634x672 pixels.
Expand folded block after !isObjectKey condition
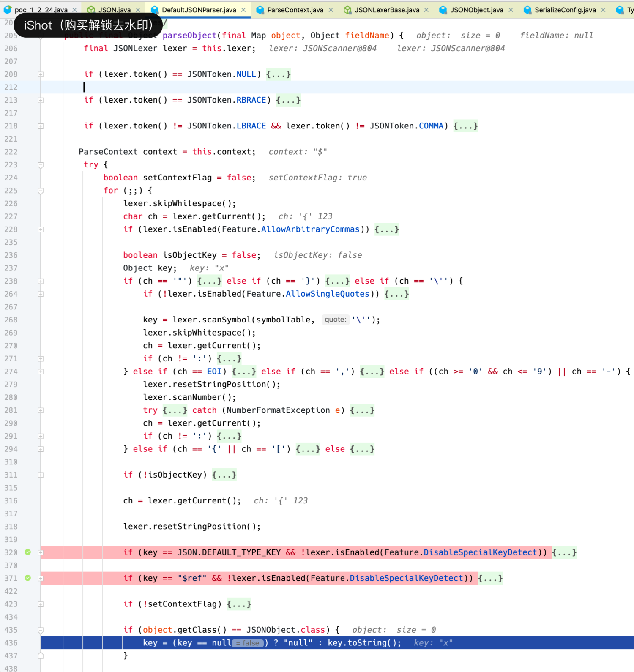click(x=224, y=475)
